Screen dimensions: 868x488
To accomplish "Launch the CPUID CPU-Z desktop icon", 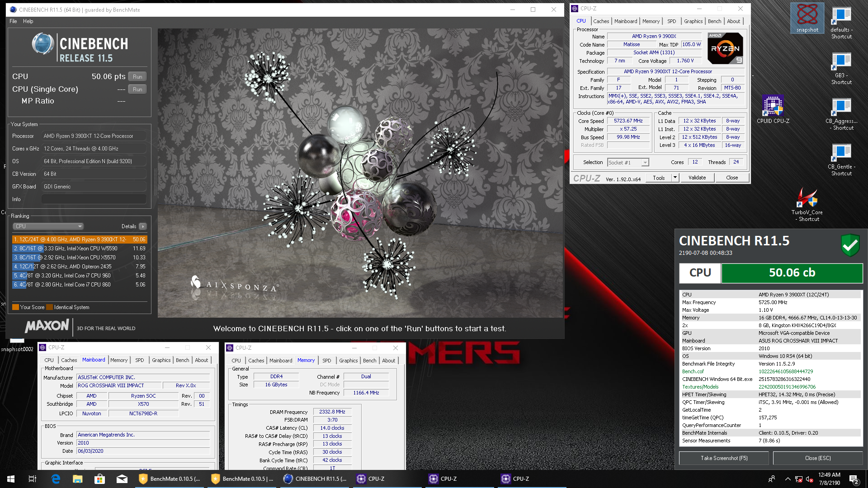I will (x=773, y=109).
